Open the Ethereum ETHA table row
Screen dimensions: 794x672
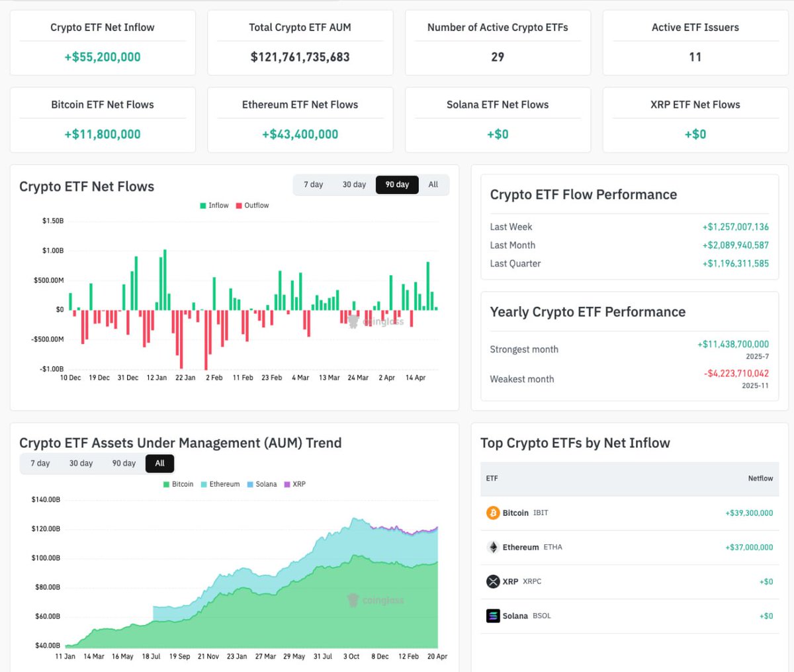point(629,547)
